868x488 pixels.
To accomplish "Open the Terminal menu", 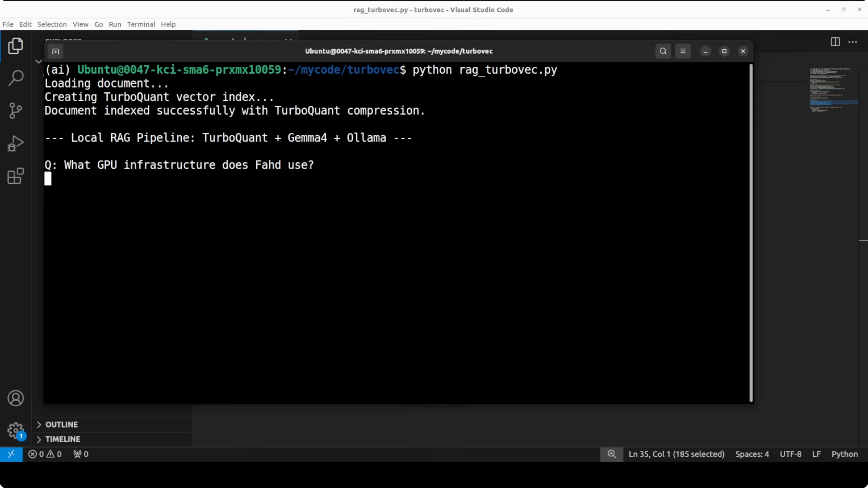I will [x=141, y=24].
